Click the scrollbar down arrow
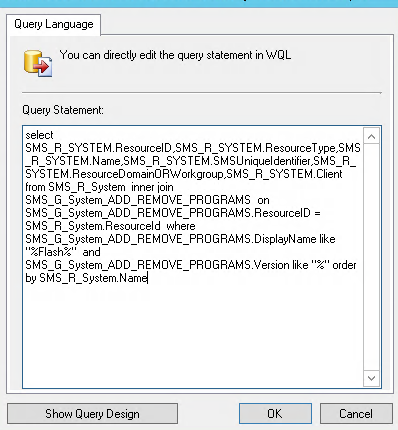 pyautogui.click(x=371, y=378)
